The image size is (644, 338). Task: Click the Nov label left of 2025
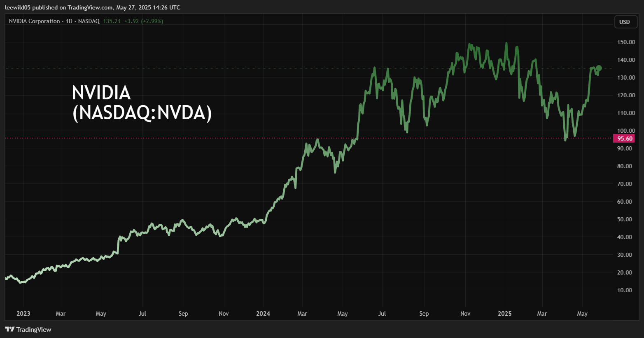pos(465,314)
